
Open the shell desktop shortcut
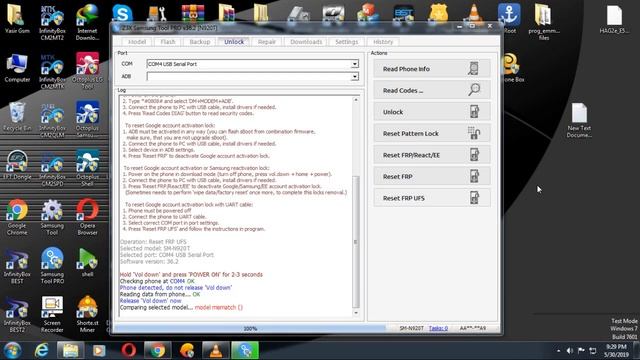[x=87, y=263]
